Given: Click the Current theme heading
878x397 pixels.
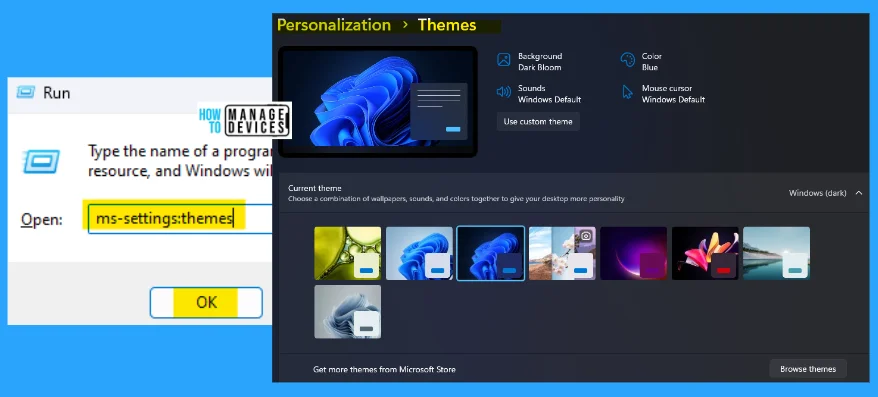Looking at the screenshot, I should 314,188.
